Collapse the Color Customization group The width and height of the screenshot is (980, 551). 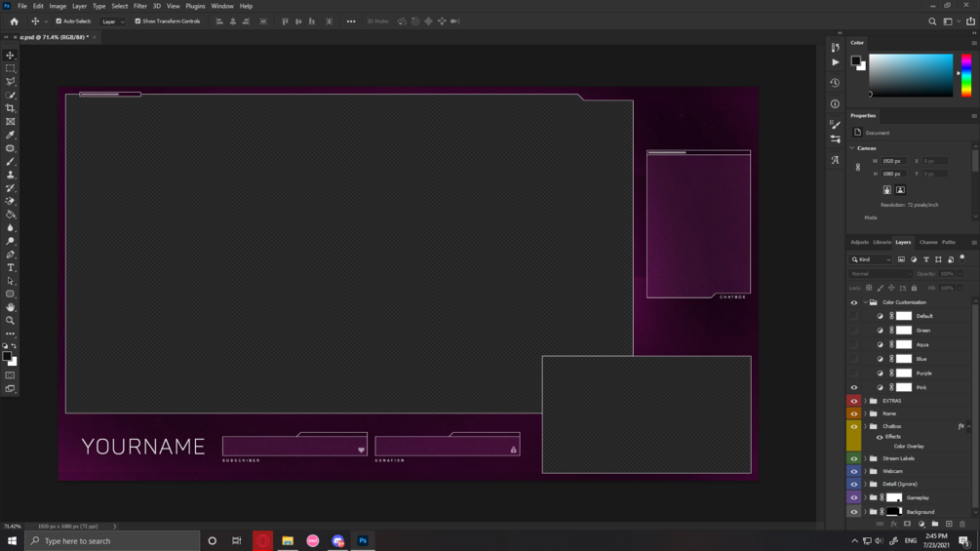[x=866, y=302]
